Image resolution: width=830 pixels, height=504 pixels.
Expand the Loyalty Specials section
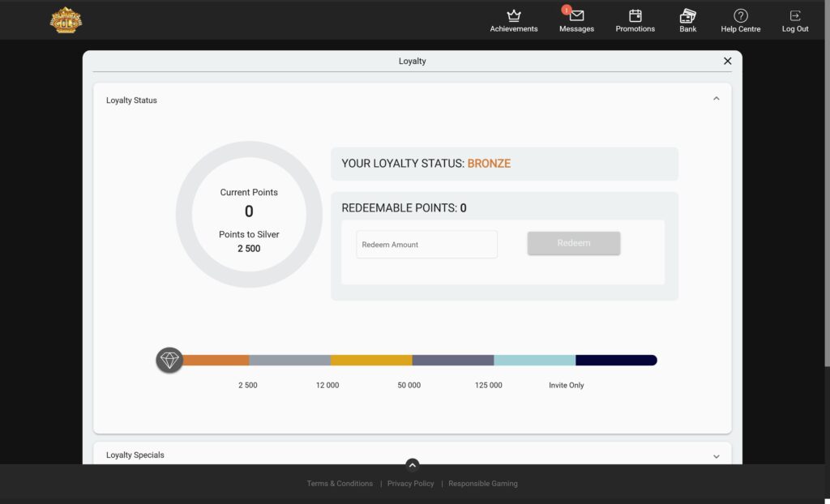[716, 456]
